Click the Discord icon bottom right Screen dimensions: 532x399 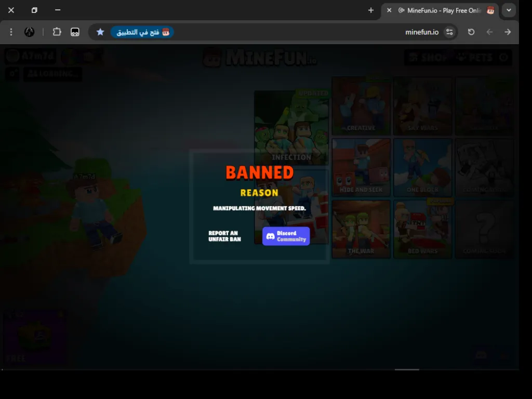(x=482, y=355)
